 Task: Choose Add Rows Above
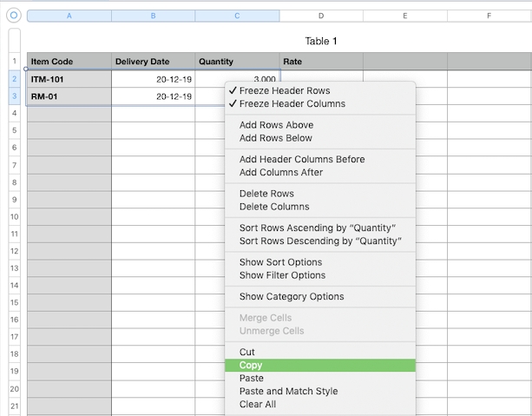click(x=276, y=125)
